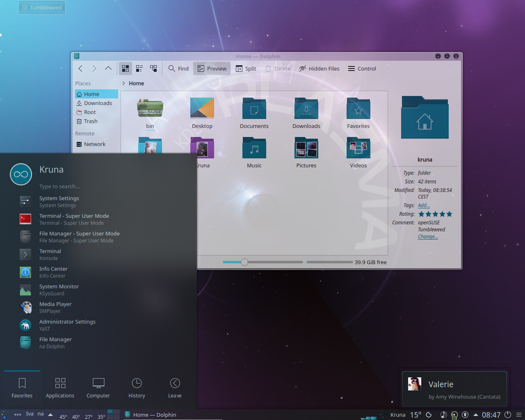The height and width of the screenshot is (420, 525).
Task: Select Home in Places panel
Action: (97, 94)
